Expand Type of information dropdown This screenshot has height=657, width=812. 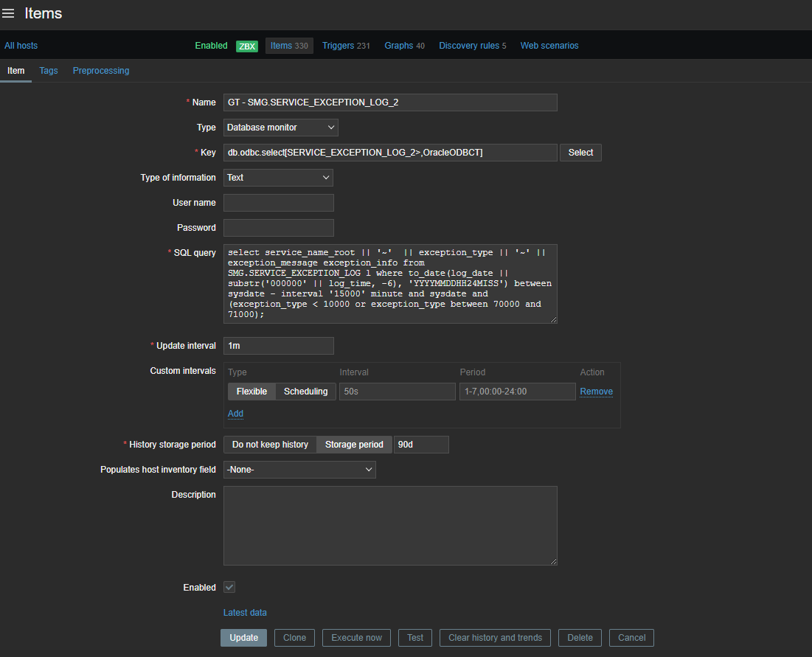pos(278,178)
